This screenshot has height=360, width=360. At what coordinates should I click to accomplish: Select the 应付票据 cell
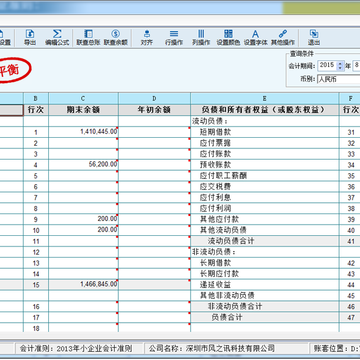point(265,143)
